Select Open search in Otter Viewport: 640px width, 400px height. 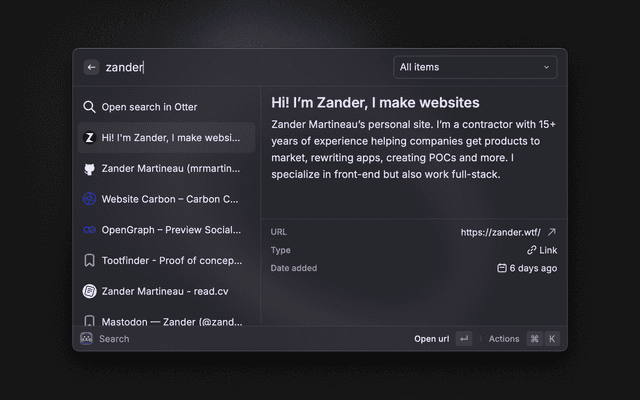pos(149,107)
